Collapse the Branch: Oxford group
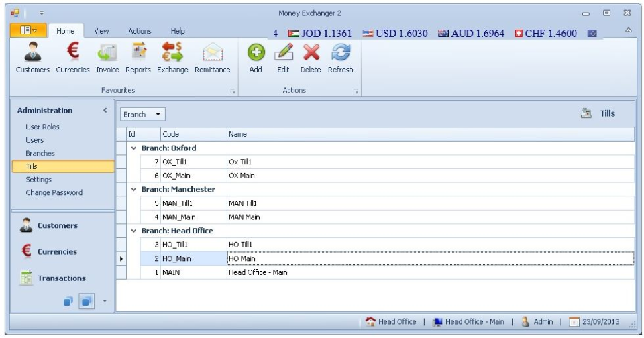 (133, 148)
